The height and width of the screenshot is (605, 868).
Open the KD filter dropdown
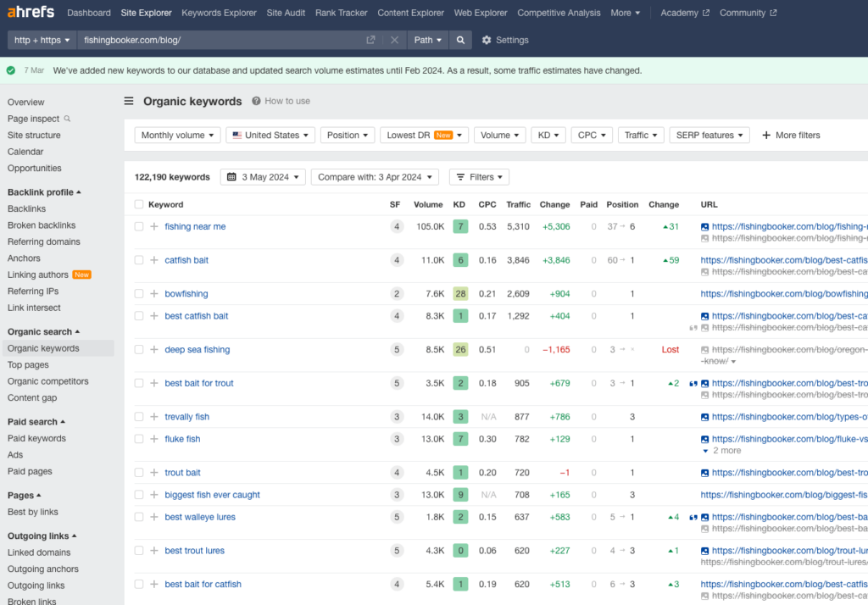pos(548,135)
